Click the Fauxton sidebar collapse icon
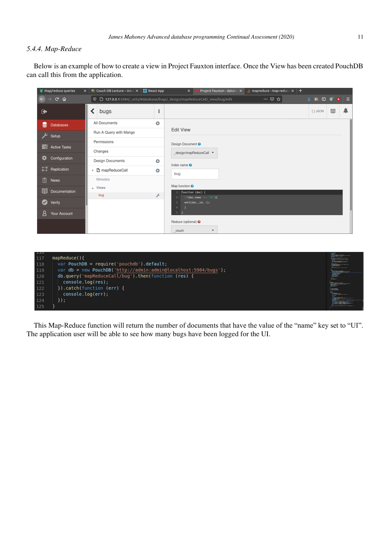 (x=44, y=112)
